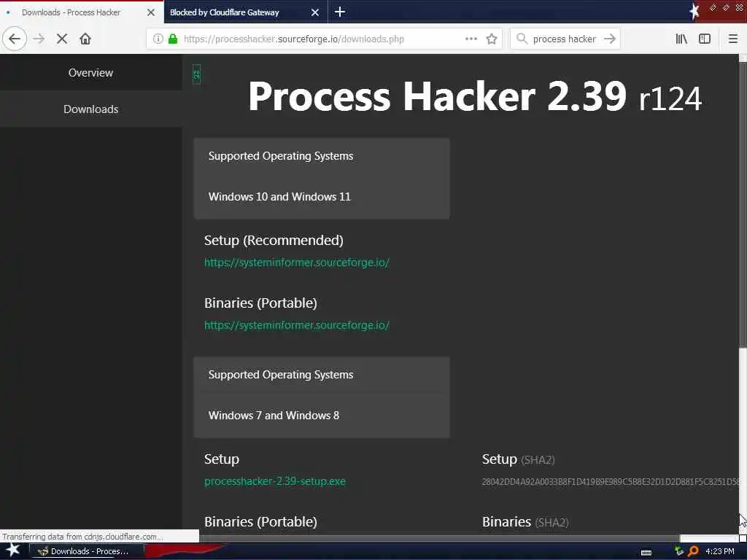
Task: Click the r124 revision text
Action: click(670, 99)
